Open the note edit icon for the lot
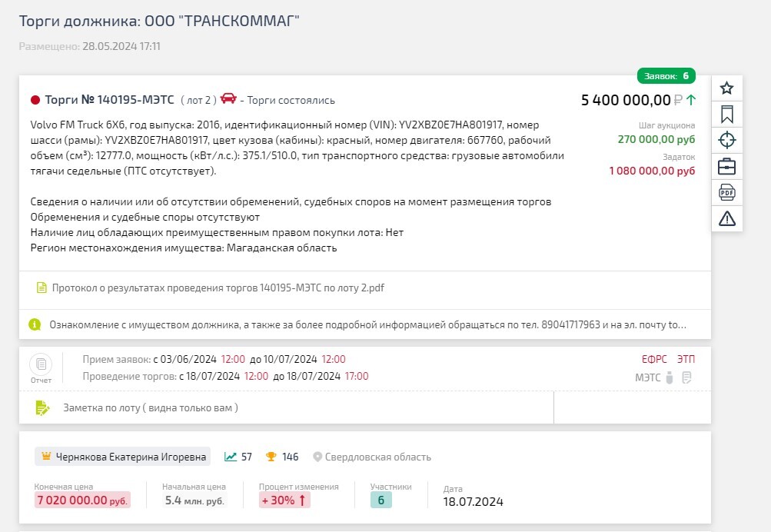This screenshot has height=532, width=771. (x=42, y=407)
